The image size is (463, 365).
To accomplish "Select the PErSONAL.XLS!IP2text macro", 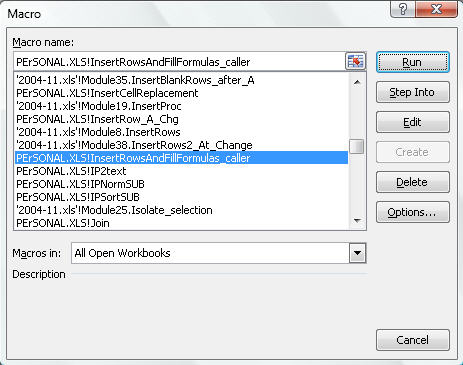I will click(181, 171).
